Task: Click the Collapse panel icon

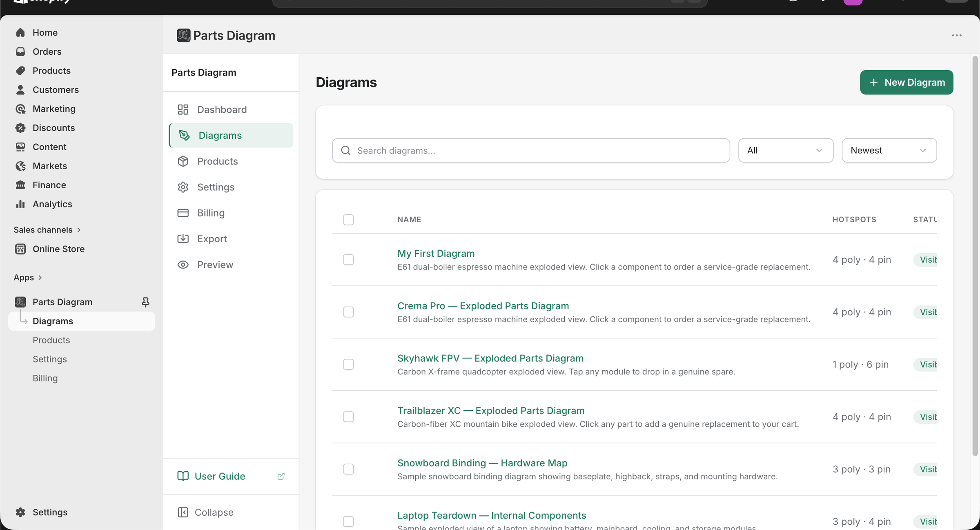Action: coord(183,512)
